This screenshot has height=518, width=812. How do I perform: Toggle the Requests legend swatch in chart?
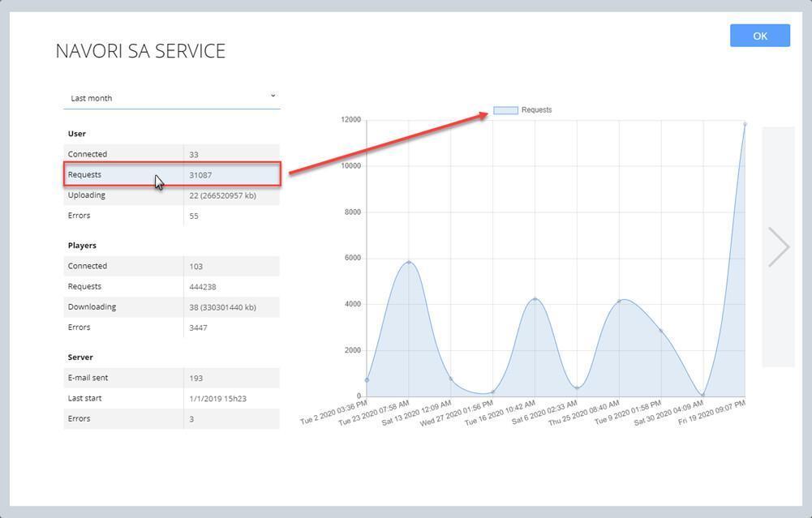(x=505, y=110)
